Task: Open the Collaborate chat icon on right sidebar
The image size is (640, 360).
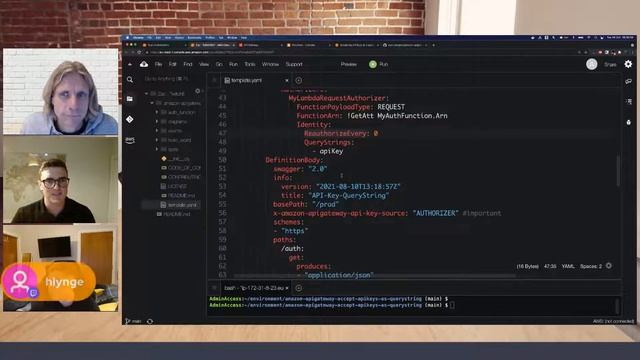Action: coord(629,81)
